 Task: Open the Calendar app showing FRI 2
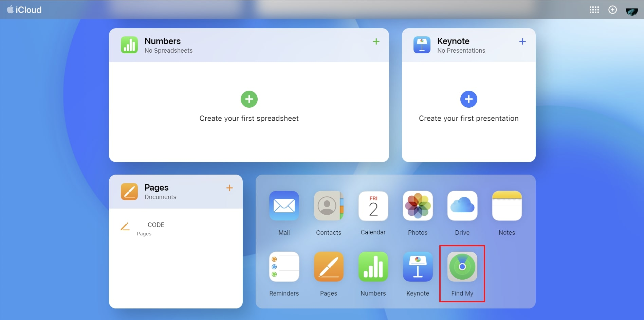coord(373,206)
